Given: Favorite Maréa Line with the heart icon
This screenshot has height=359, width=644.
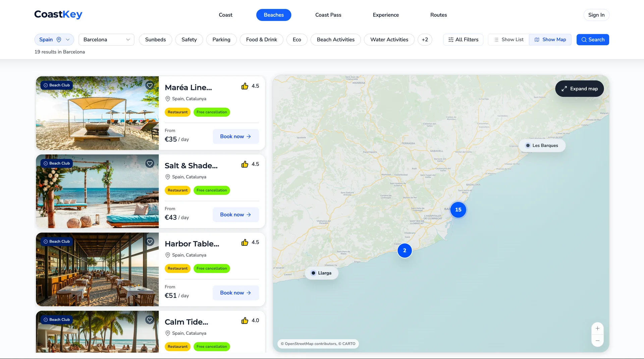Looking at the screenshot, I should coord(150,85).
